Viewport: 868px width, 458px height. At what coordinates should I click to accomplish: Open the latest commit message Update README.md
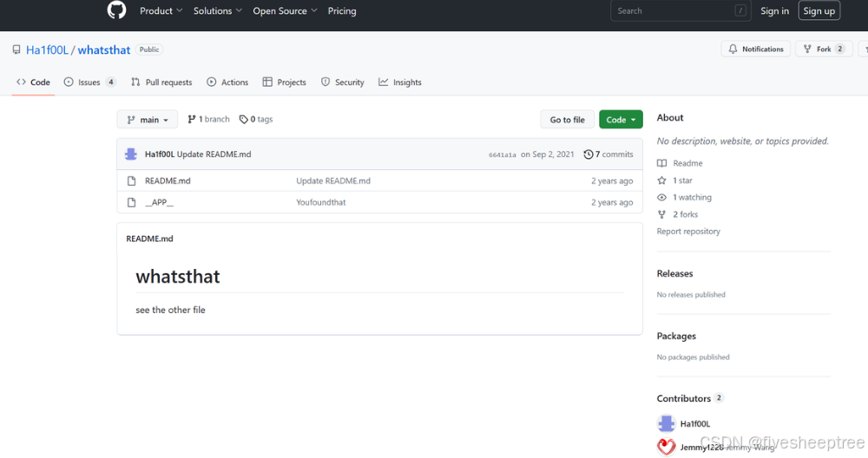pos(214,154)
